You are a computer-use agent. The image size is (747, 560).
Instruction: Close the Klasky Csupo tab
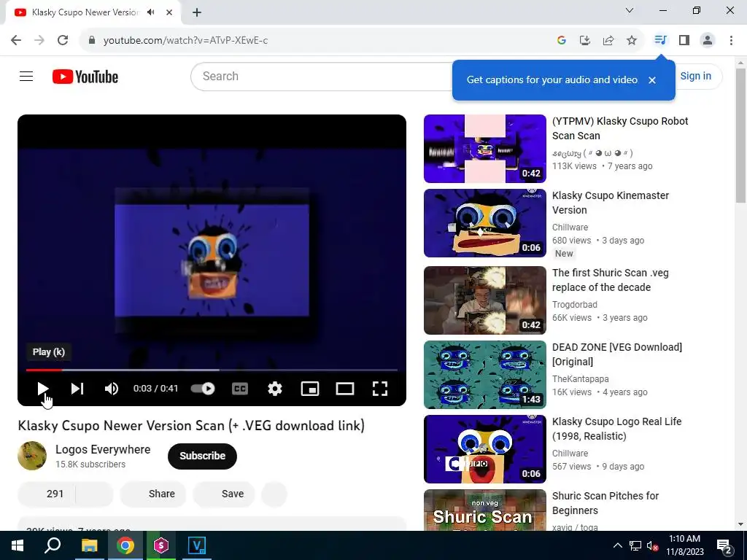click(x=169, y=12)
